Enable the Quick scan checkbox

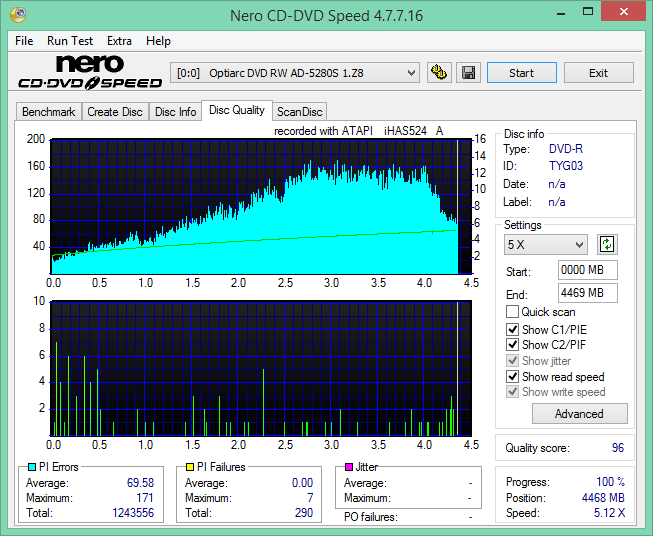[x=512, y=312]
